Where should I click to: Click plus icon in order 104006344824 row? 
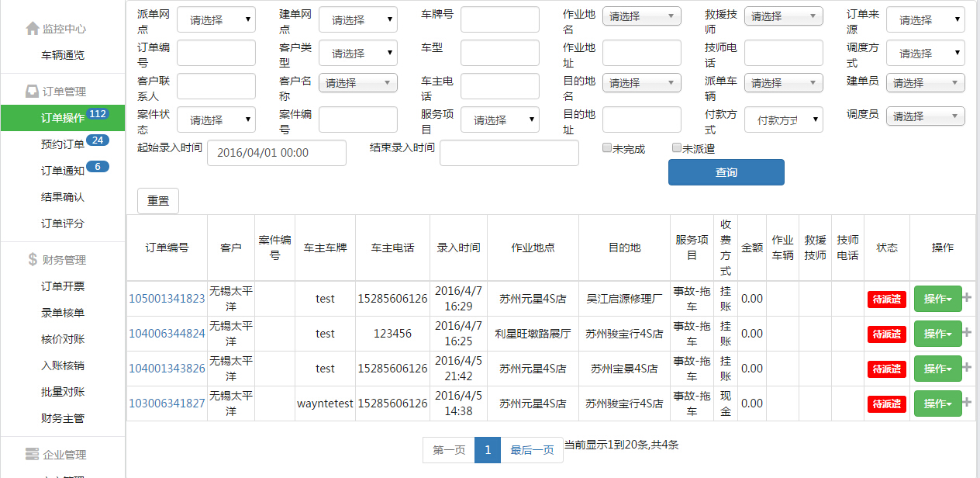point(967,333)
